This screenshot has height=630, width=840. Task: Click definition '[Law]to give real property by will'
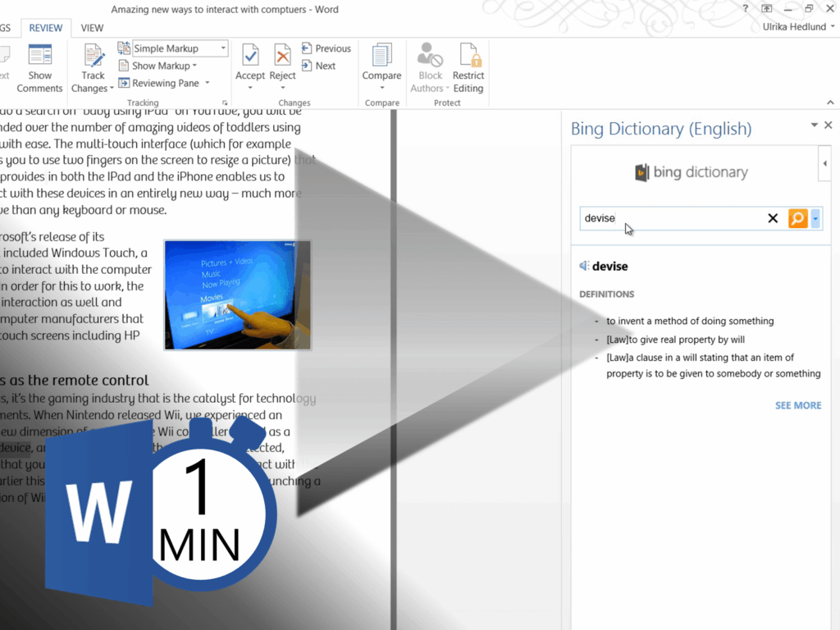[676, 339]
